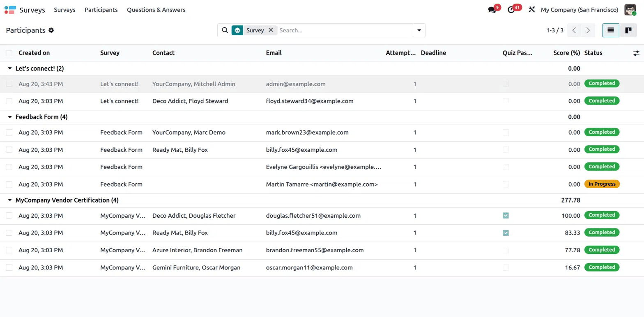Image resolution: width=644 pixels, height=317 pixels.
Task: Open the activities clock icon
Action: point(511,10)
